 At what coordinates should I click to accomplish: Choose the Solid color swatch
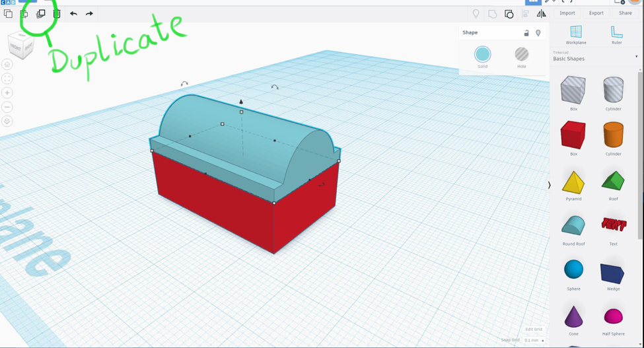click(x=483, y=54)
